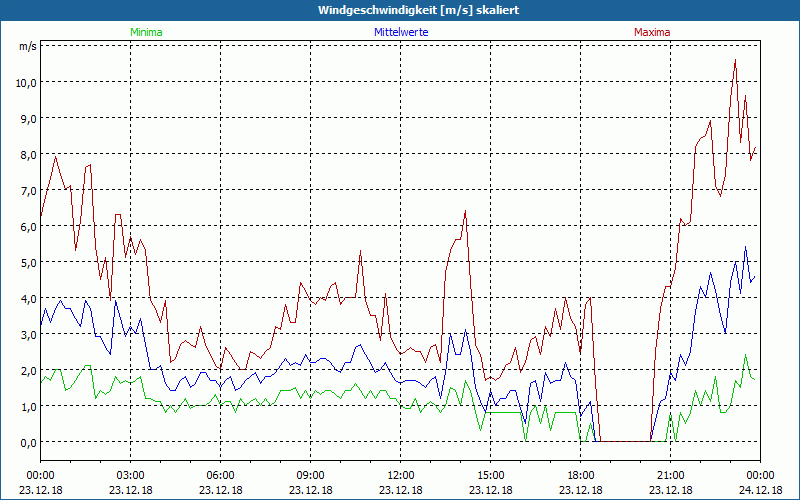Click the 12:00 time label
Screen dimensions: 800x500
click(x=401, y=476)
